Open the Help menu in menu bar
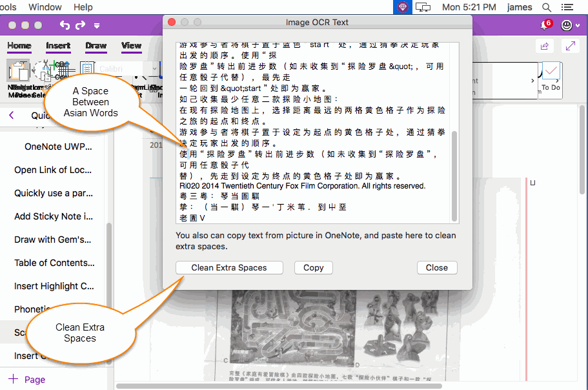588x390 pixels. pyautogui.click(x=83, y=7)
